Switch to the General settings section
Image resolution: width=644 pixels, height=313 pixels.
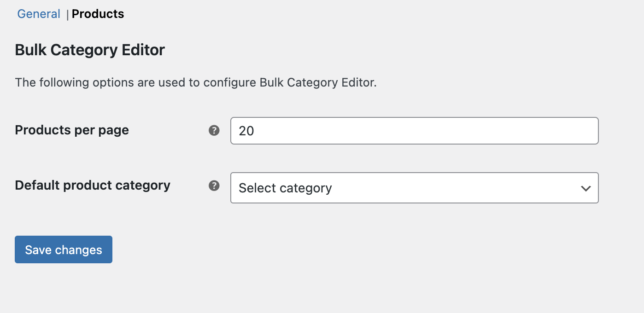[39, 14]
